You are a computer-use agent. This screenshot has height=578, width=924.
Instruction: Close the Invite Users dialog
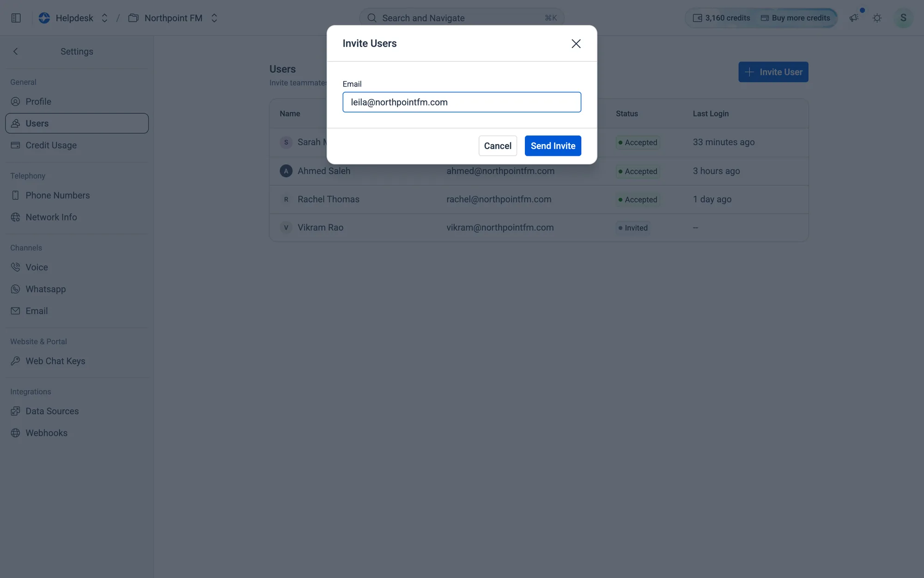(576, 43)
